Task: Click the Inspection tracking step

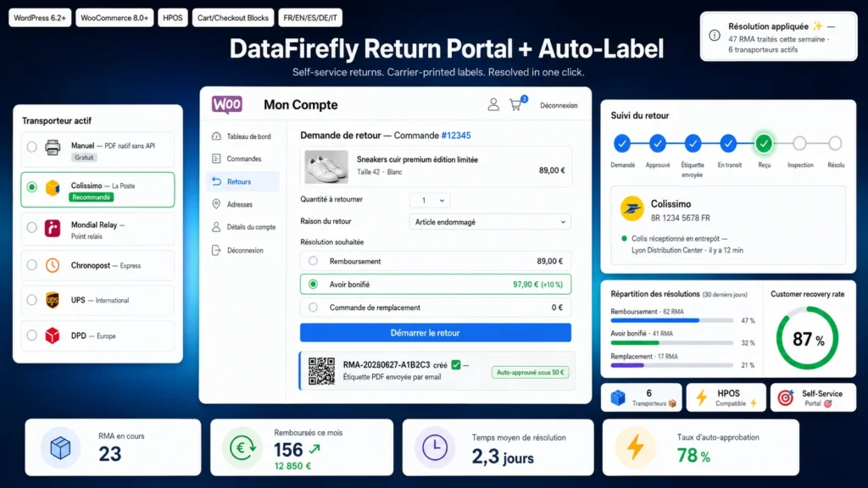Action: 799,144
